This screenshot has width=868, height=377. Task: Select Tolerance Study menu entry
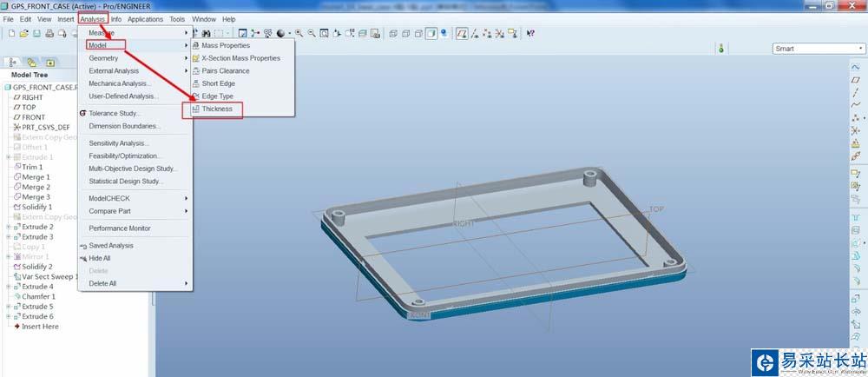pos(115,114)
